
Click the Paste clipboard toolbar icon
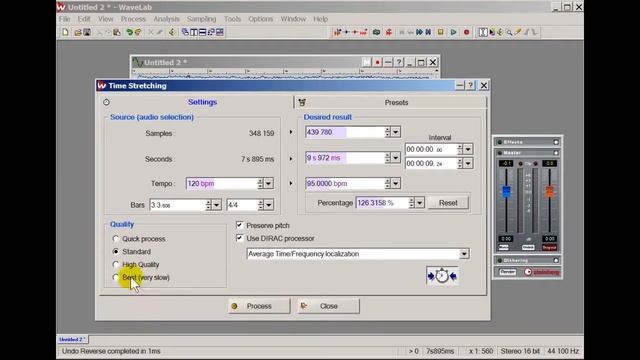click(x=117, y=32)
